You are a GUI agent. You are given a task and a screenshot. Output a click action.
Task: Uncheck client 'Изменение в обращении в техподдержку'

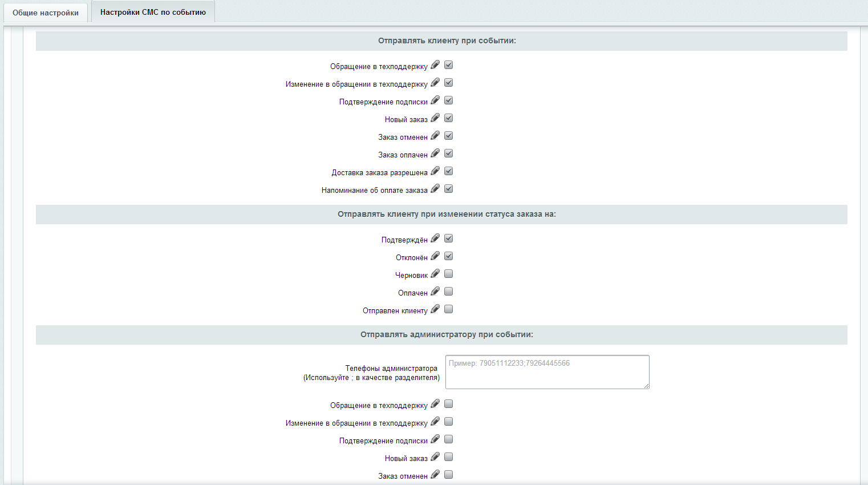tap(449, 83)
